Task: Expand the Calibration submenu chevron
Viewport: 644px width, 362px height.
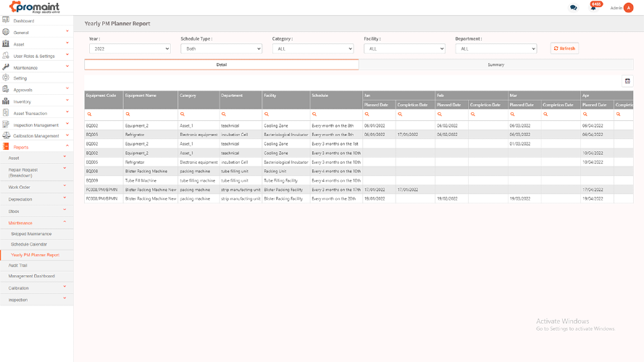Action: (65, 287)
